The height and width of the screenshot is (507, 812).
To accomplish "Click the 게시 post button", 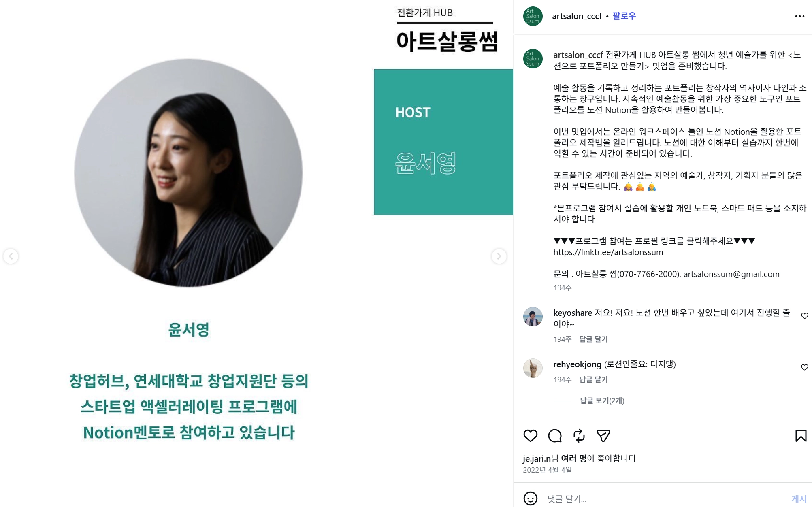I will point(799,499).
